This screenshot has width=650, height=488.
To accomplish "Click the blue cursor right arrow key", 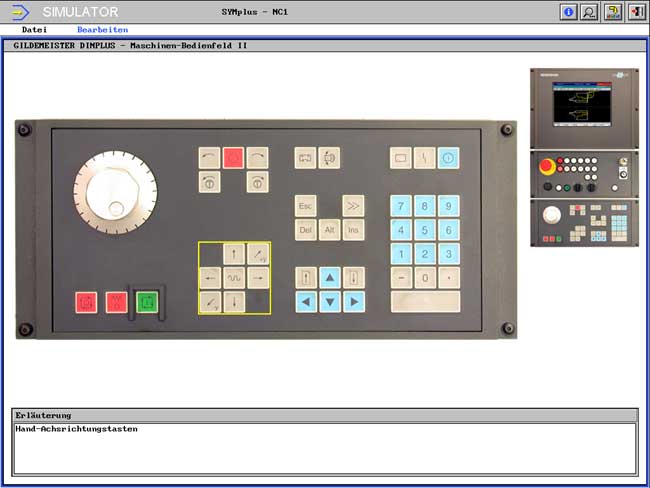I will pos(354,302).
